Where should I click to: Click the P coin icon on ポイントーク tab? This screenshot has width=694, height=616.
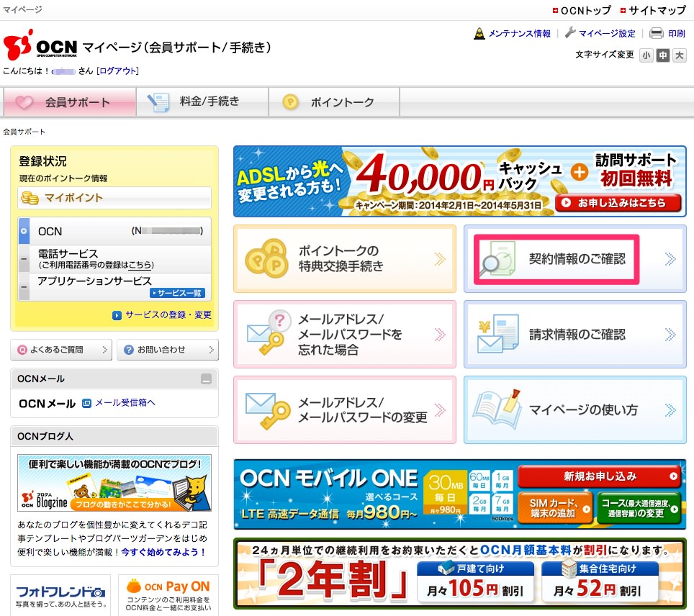tap(290, 102)
